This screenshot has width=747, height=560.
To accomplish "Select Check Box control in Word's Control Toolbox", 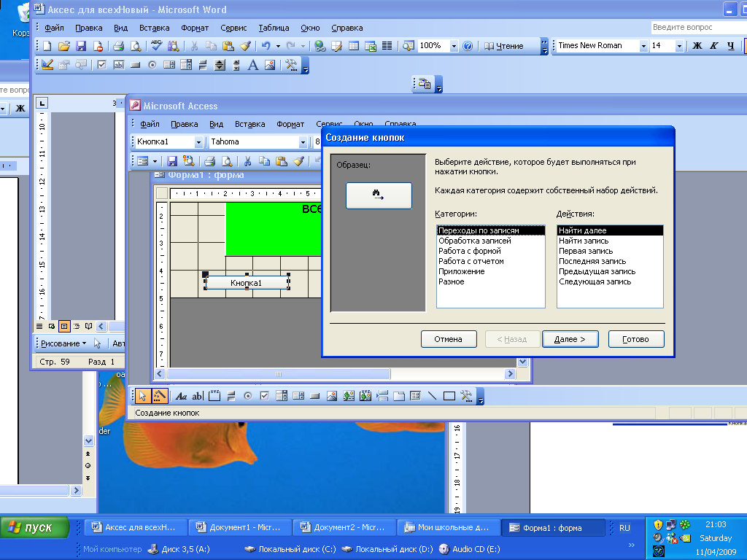I will (x=101, y=65).
